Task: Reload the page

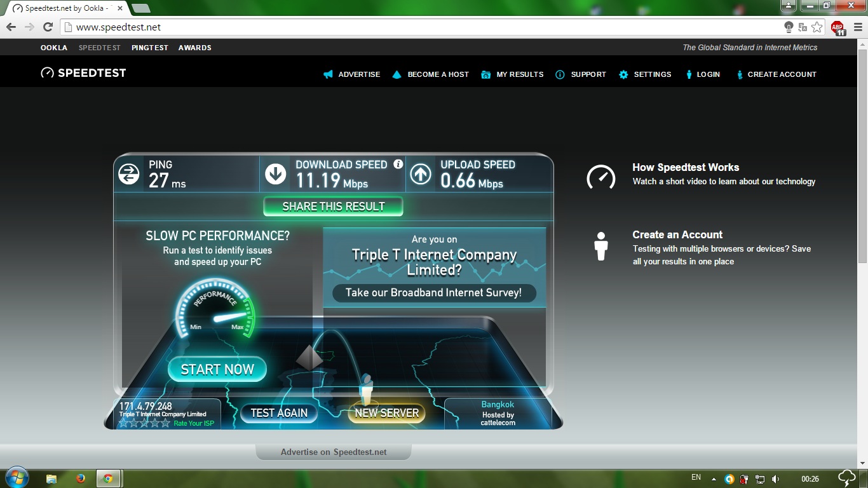Action: point(48,27)
